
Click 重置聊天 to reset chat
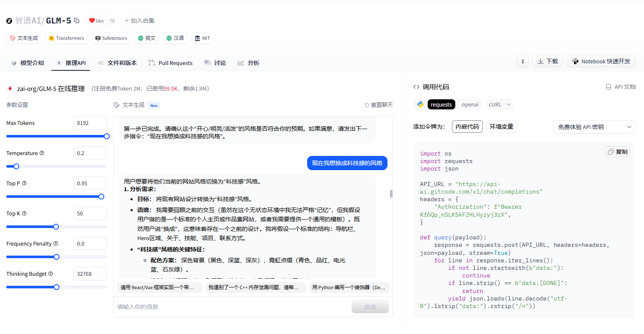pyautogui.click(x=379, y=105)
